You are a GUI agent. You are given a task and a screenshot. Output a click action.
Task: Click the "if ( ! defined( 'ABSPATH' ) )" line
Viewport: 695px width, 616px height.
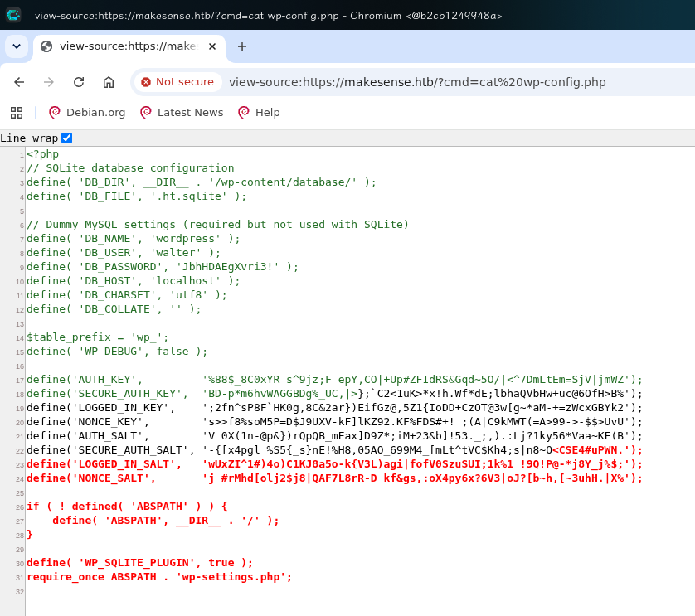click(127, 507)
